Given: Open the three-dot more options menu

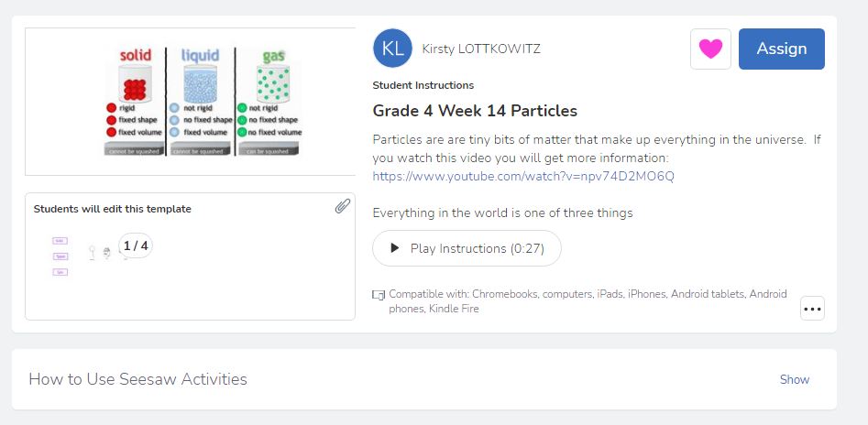Looking at the screenshot, I should (x=812, y=309).
